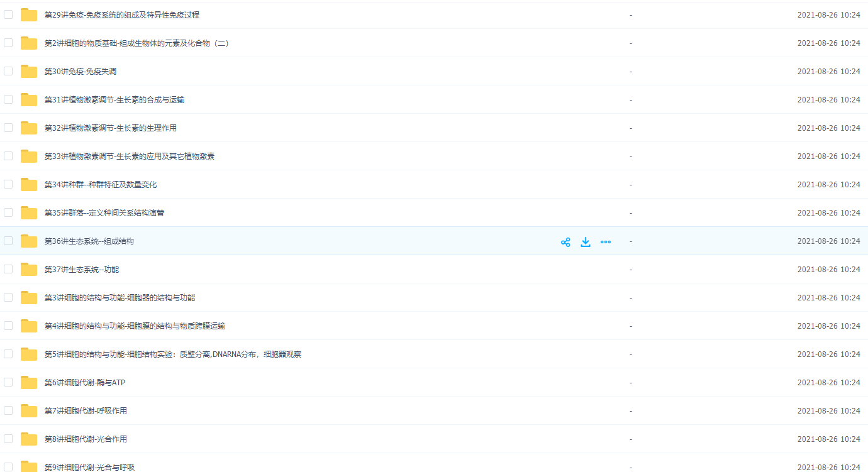The width and height of the screenshot is (868, 472).
Task: Click folder name 第3讲细胞的结构与功能-细胞器的结构与功能
Action: (x=120, y=298)
